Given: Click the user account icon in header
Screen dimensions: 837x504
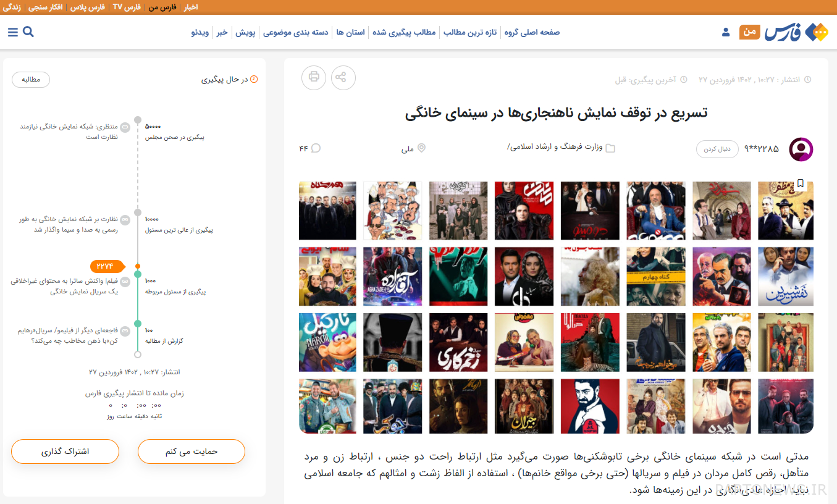Looking at the screenshot, I should coord(726,32).
